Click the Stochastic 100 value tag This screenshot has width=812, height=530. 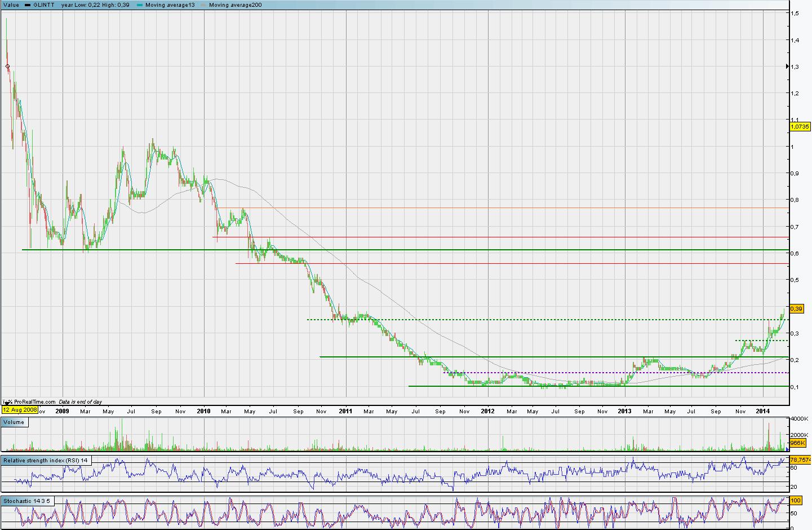(x=796, y=500)
